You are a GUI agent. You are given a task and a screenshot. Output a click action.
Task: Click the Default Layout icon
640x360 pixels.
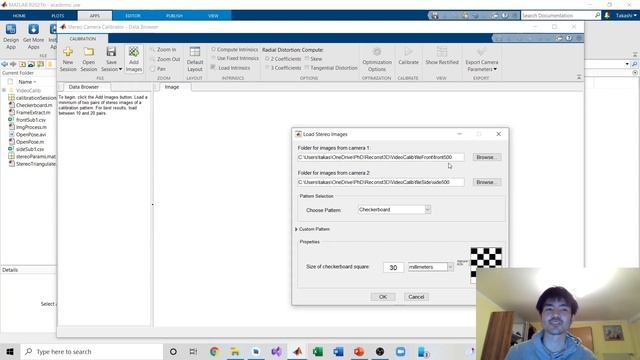coord(195,52)
